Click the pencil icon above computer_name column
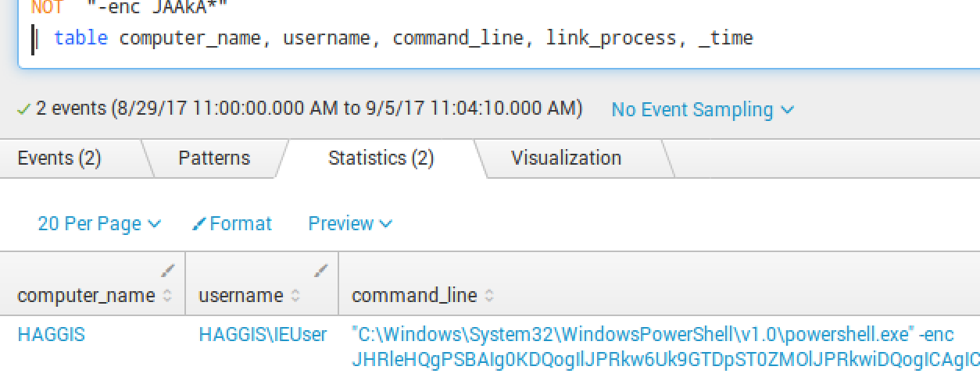980x377 pixels. click(168, 271)
